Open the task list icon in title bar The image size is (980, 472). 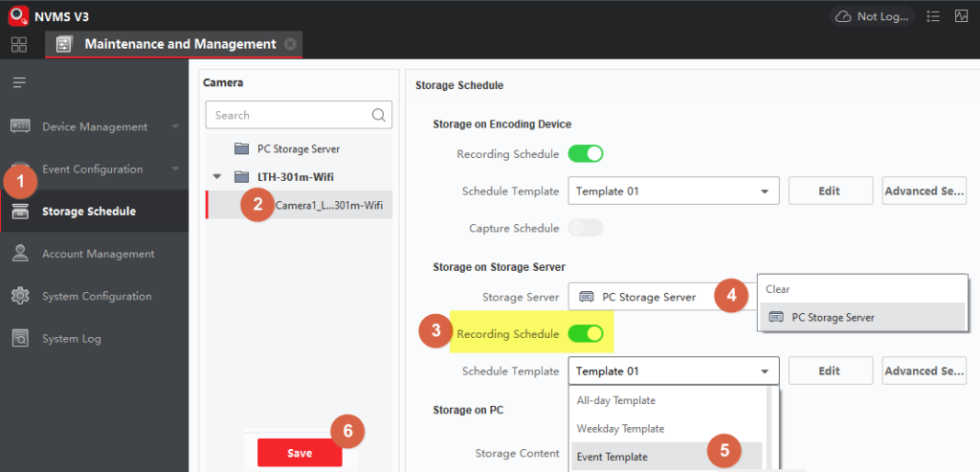click(933, 17)
